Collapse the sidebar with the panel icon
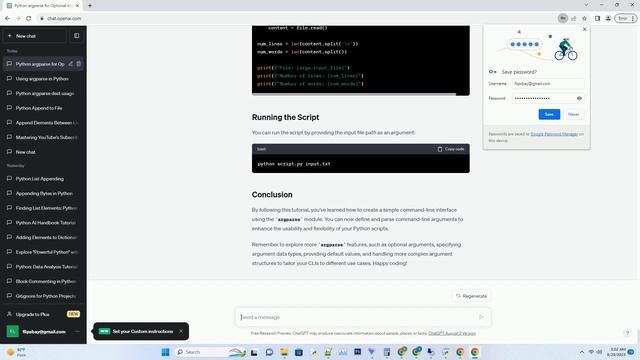This screenshot has height=360, width=640. coord(77,36)
